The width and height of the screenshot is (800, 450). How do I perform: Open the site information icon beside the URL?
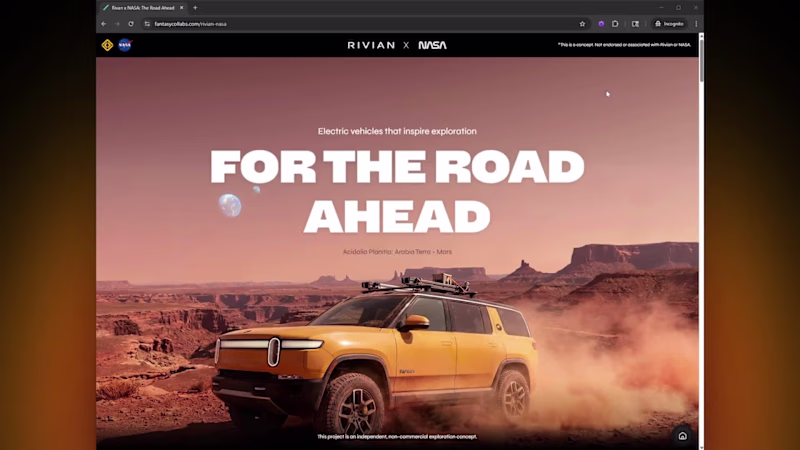pyautogui.click(x=147, y=24)
